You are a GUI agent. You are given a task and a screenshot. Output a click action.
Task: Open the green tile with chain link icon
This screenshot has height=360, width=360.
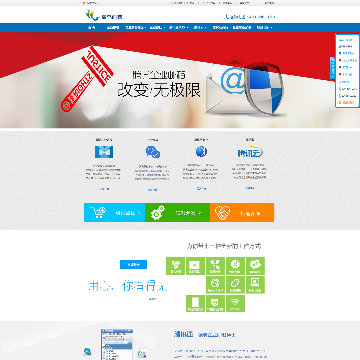coord(235,285)
